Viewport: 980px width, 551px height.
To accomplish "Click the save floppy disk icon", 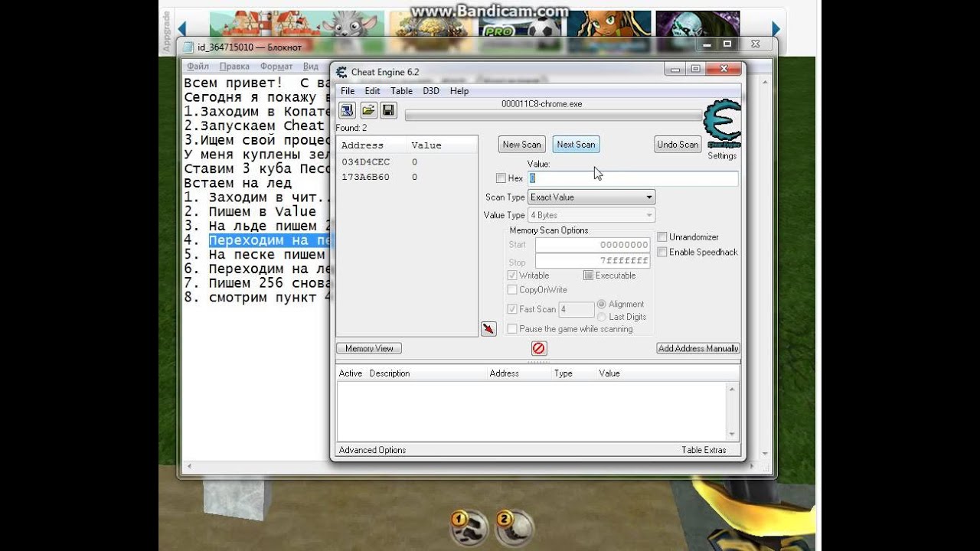I will pos(388,111).
